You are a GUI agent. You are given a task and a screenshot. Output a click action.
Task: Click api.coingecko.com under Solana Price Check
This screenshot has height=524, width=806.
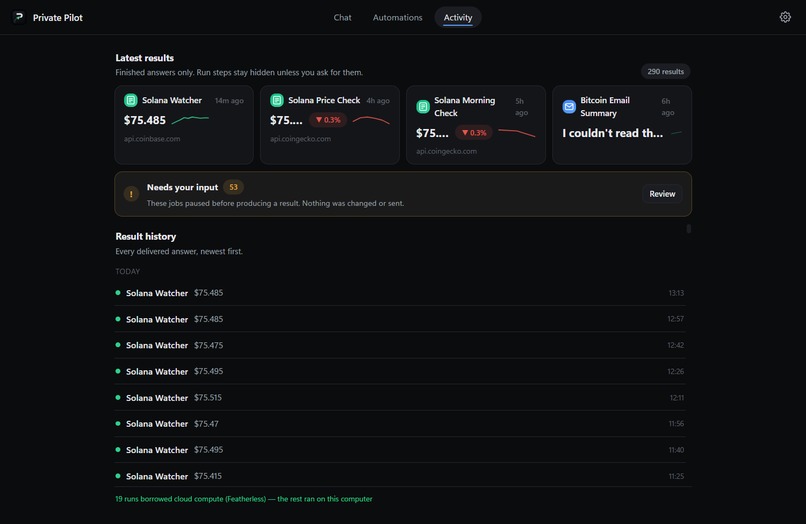pyautogui.click(x=300, y=139)
